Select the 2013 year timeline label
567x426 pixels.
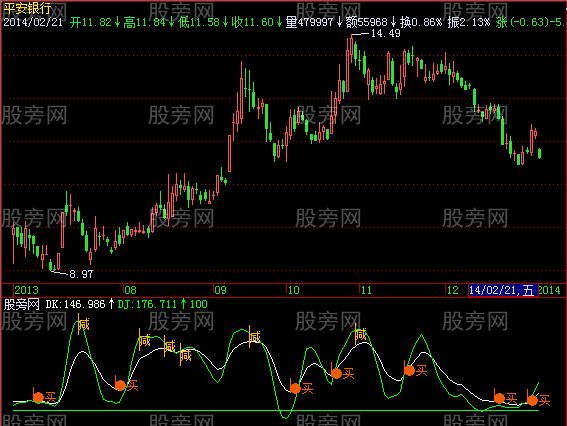tap(26, 290)
